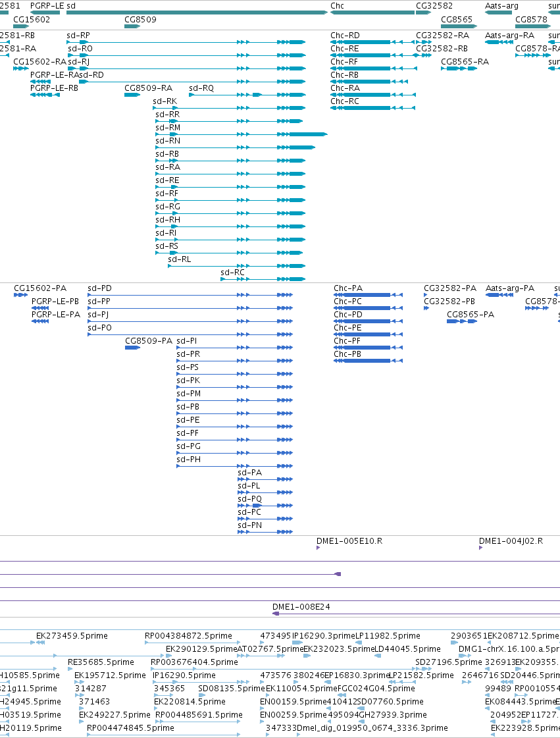Select EST EK223928.5prime at bottom right
This screenshot has width=560, height=738.
pyautogui.click(x=494, y=735)
